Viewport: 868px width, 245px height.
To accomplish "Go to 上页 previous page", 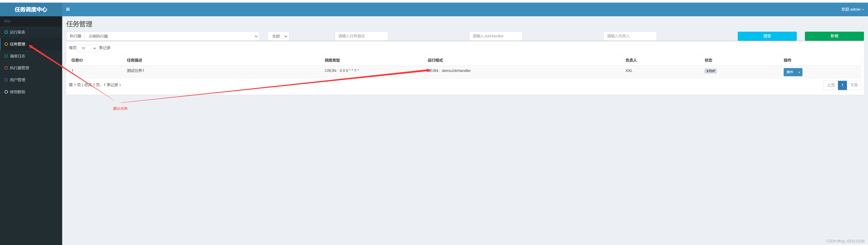I will pos(831,85).
